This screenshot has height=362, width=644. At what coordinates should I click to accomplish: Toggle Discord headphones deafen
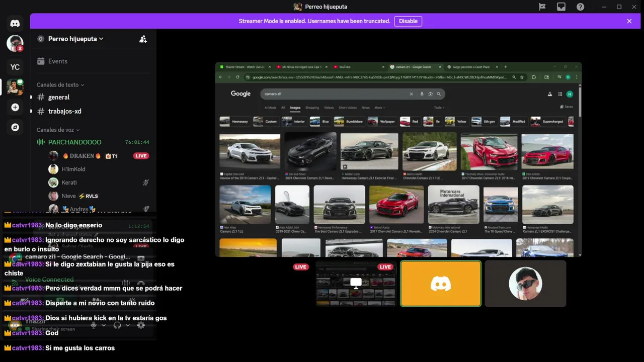point(117,325)
